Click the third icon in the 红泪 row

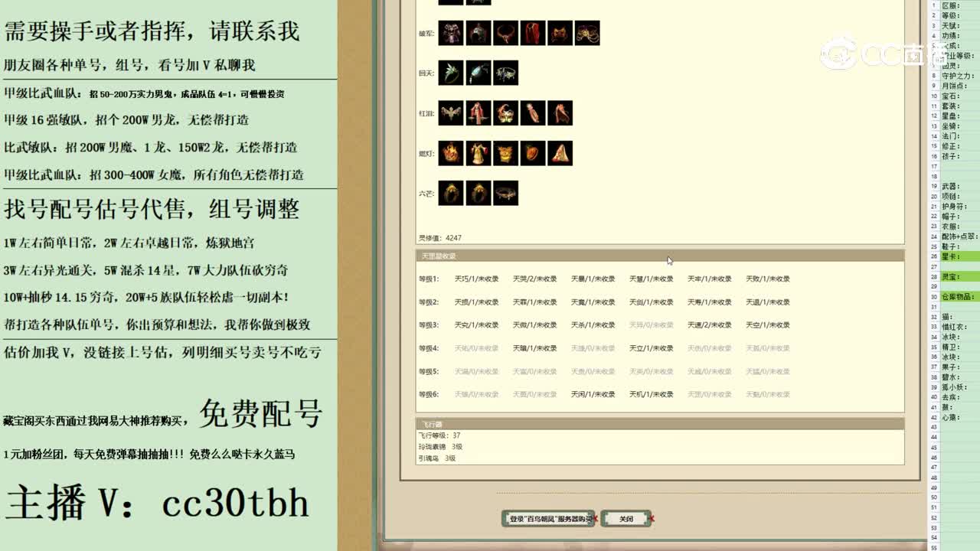(505, 113)
